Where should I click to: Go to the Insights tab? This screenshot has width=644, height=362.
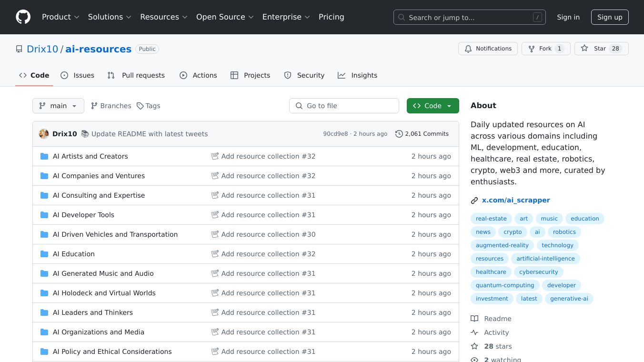(x=358, y=75)
